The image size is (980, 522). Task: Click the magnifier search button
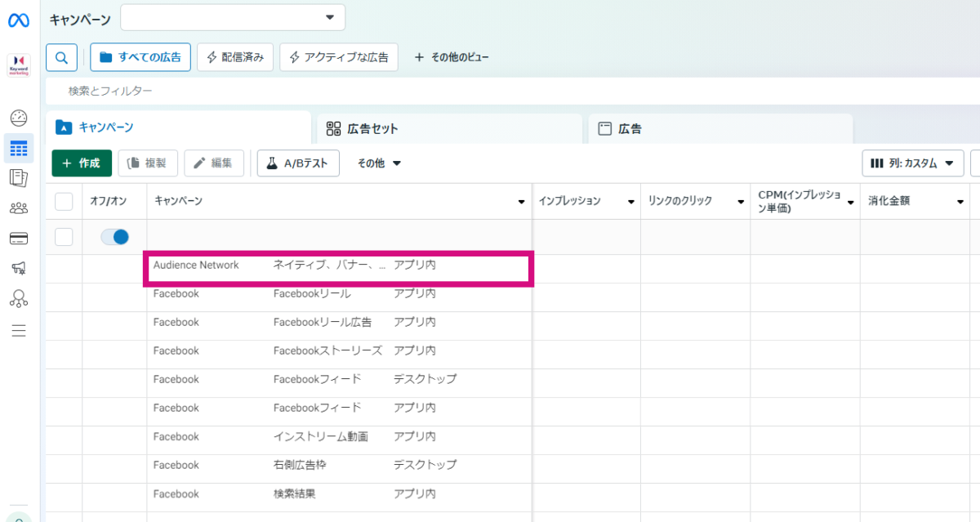pos(62,57)
